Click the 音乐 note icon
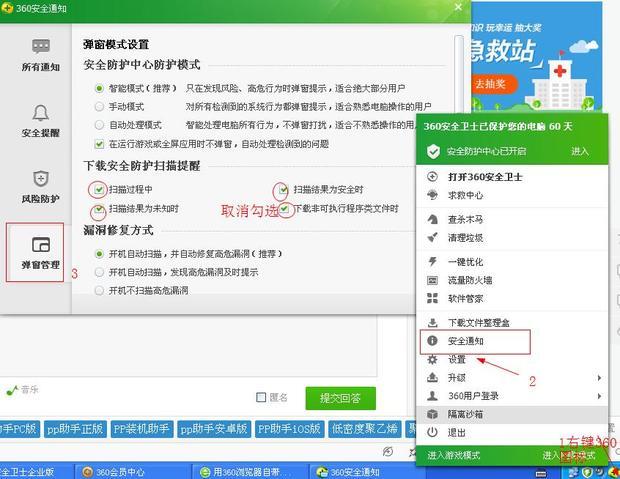Screen dimensions: 620x479 point(12,390)
